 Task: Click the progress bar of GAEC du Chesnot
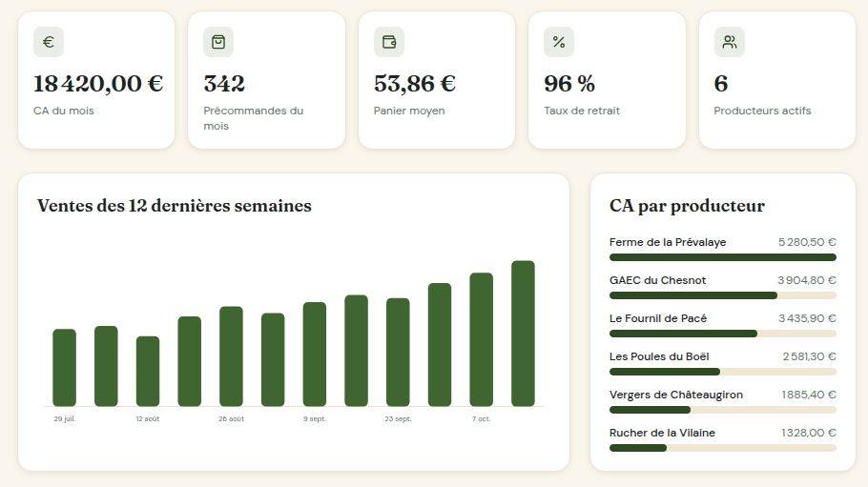tap(723, 295)
